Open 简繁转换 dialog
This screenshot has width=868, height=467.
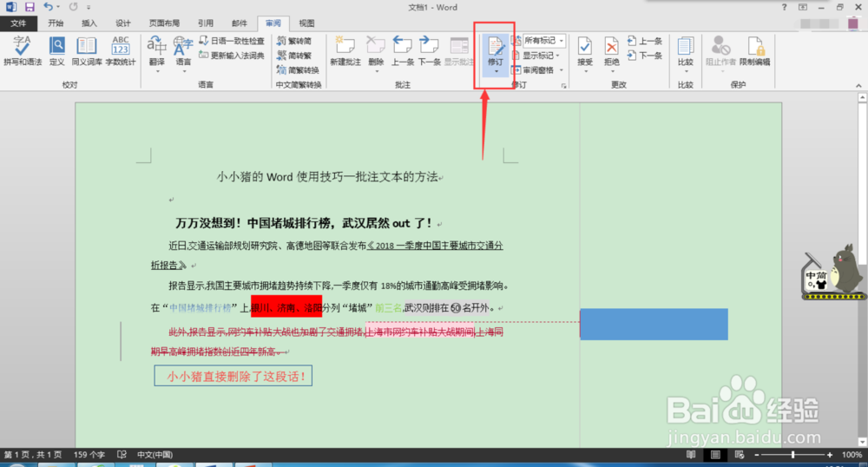298,70
